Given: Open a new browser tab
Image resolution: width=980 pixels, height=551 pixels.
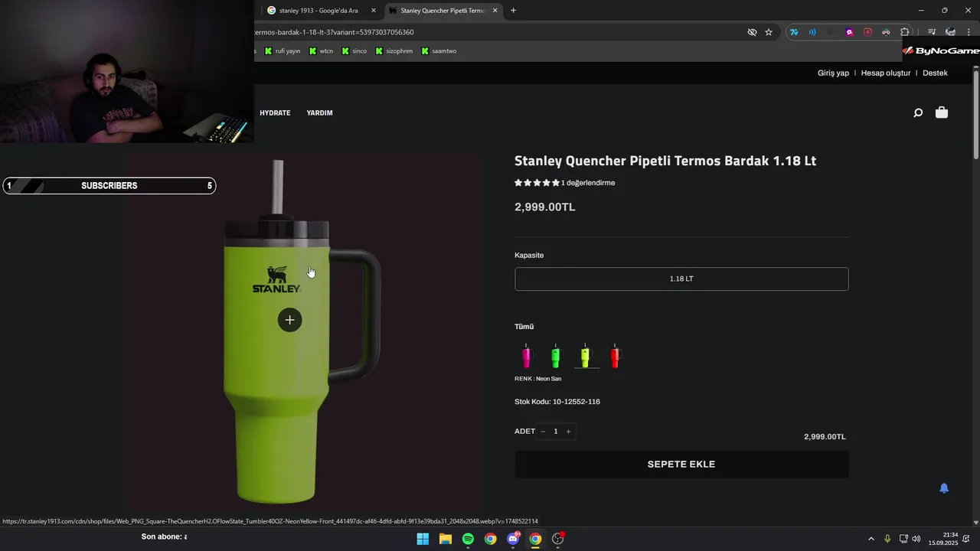Looking at the screenshot, I should coord(513,11).
